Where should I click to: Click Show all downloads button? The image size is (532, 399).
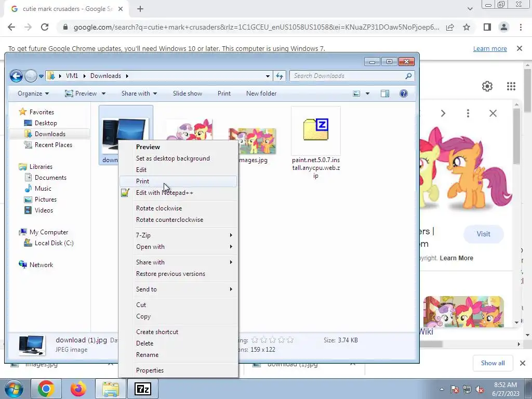(x=493, y=363)
